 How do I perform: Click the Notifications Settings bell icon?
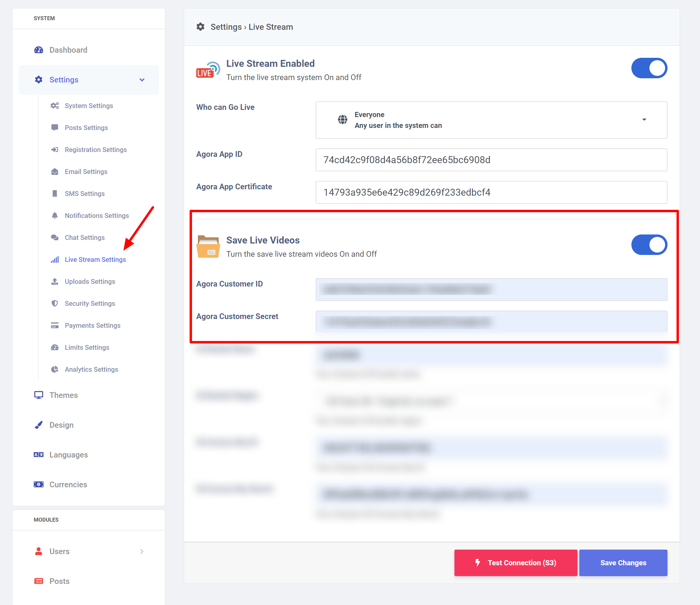55,216
